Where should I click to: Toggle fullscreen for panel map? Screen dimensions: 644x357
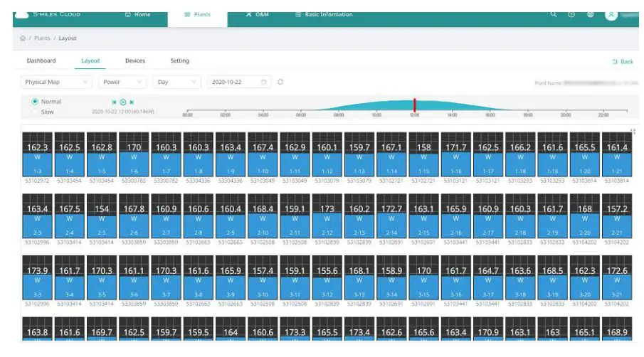tap(633, 132)
